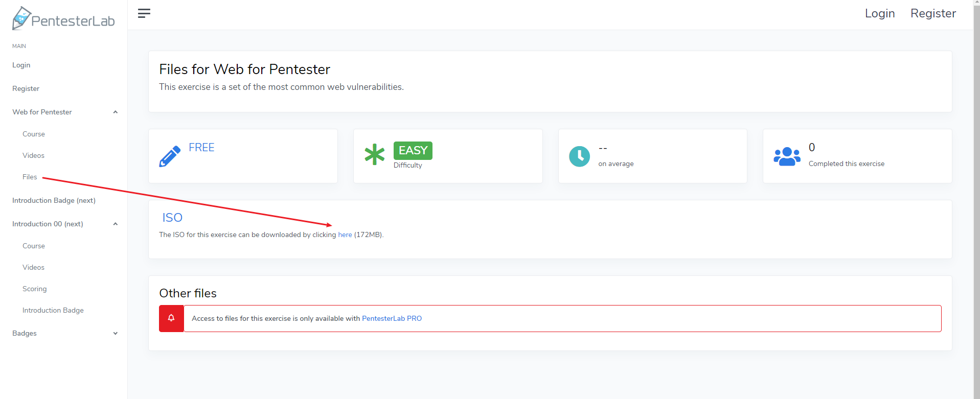Open the PentesterLab PRO link
This screenshot has width=980, height=399.
392,318
